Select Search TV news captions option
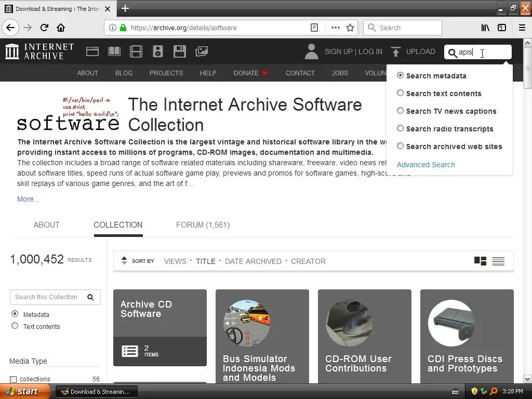This screenshot has width=532, height=399. 401,111
